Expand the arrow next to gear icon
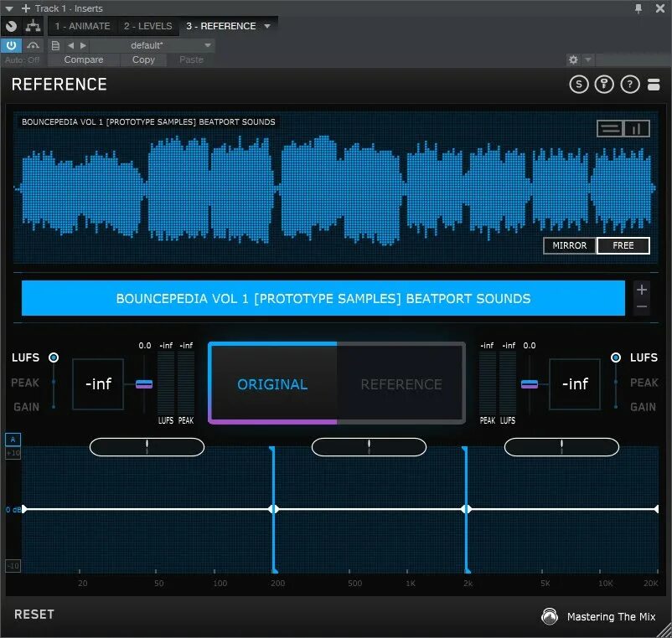672x638 pixels. click(588, 59)
